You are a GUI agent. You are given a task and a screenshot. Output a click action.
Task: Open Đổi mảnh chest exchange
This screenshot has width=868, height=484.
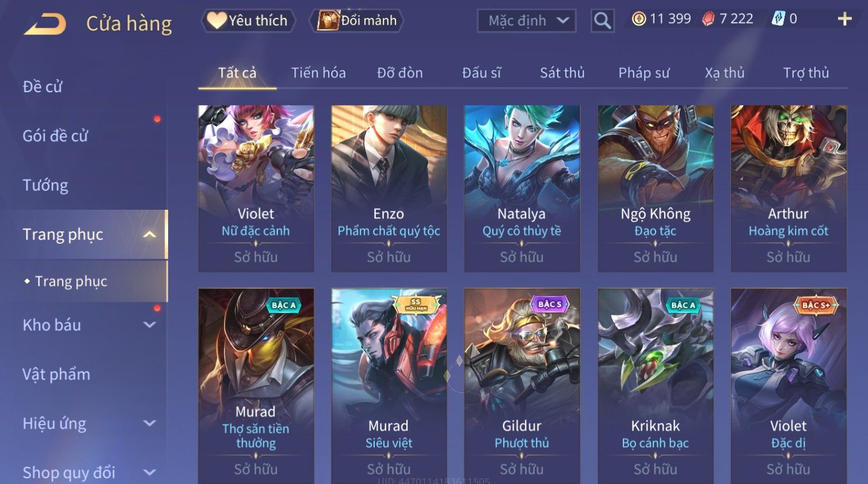pyautogui.click(x=357, y=21)
